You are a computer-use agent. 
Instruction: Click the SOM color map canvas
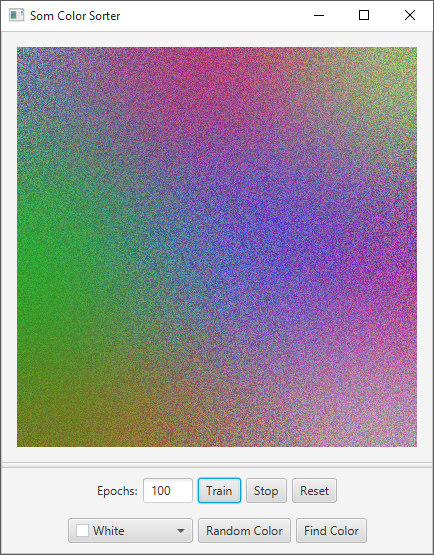217,247
